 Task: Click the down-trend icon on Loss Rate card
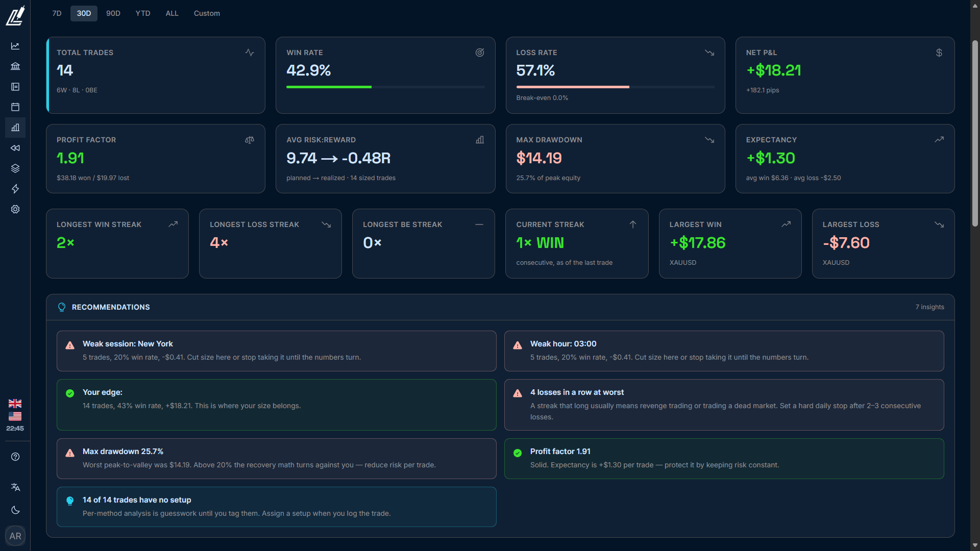click(x=709, y=53)
